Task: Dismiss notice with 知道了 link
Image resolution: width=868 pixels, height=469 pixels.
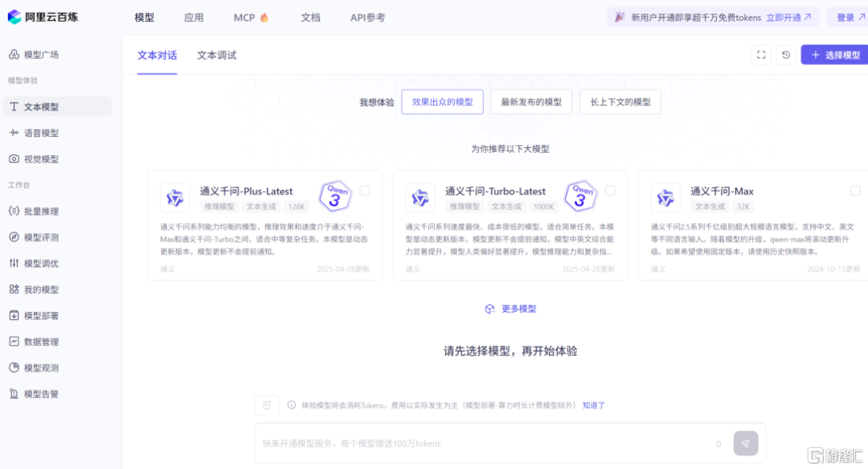Action: (593, 405)
